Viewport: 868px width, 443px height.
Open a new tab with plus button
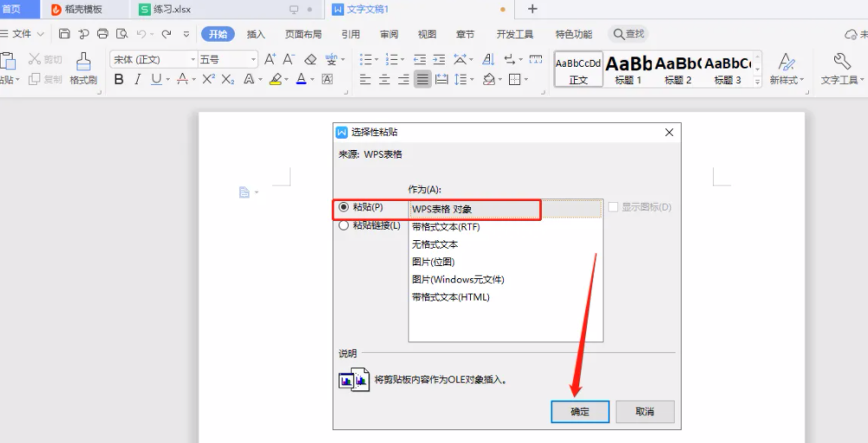(532, 9)
